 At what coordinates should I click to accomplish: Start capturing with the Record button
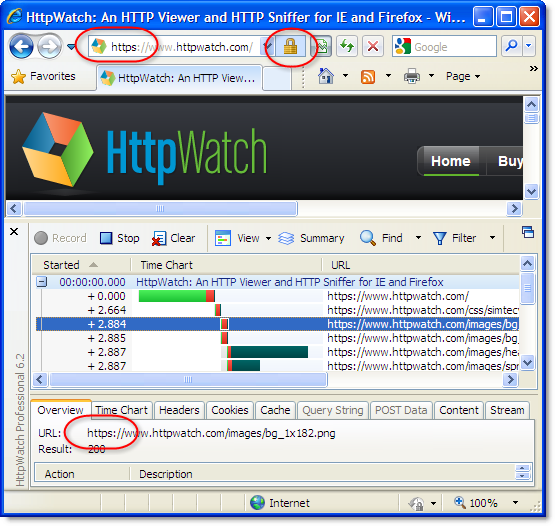(x=61, y=238)
